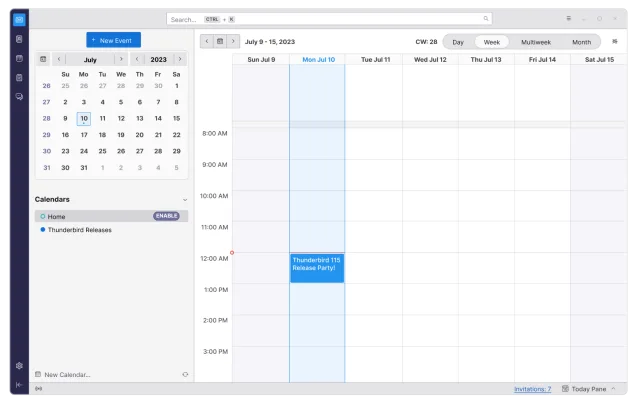Image resolution: width=640 pixels, height=405 pixels.
Task: Advance to next year after 2023
Action: [180, 59]
